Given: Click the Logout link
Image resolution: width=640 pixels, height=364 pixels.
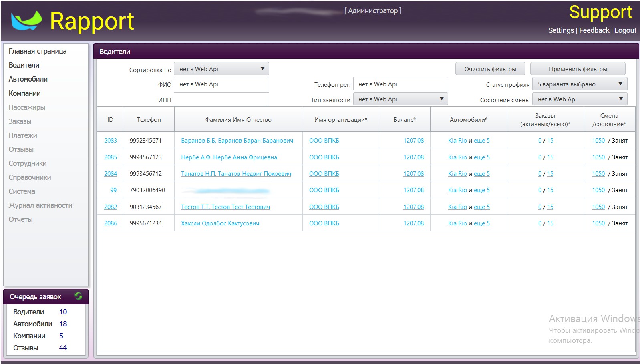Looking at the screenshot, I should pos(625,30).
